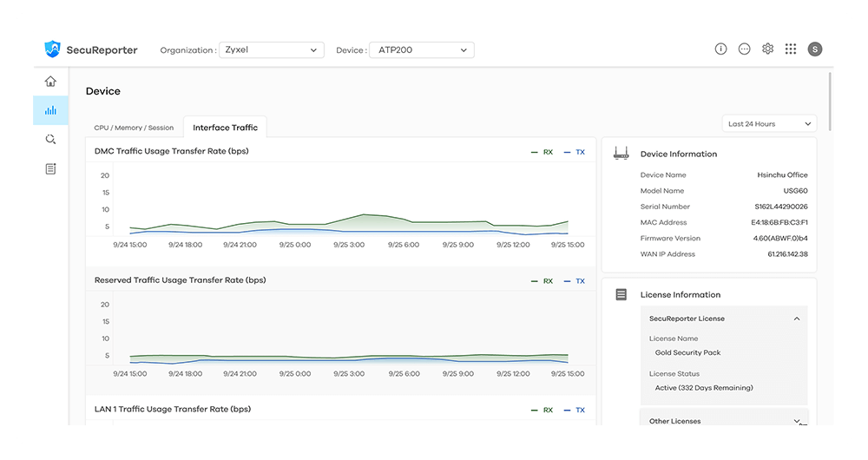Click Active (332 Days Remaining) status
Image resolution: width=868 pixels, height=460 pixels.
tap(704, 388)
